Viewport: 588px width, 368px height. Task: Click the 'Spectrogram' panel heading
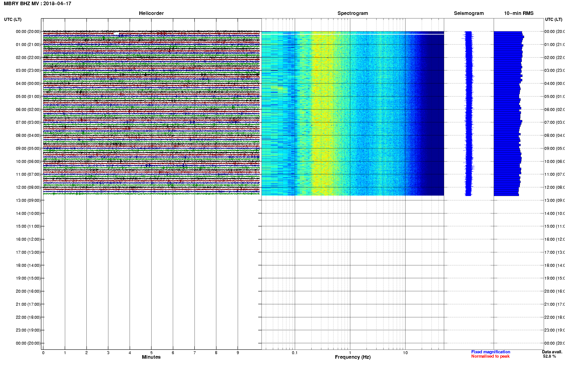pos(353,13)
